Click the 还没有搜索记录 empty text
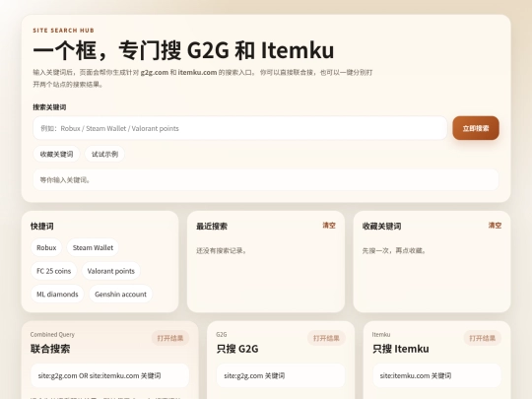Viewport: 532px width, 399px height. [222, 251]
